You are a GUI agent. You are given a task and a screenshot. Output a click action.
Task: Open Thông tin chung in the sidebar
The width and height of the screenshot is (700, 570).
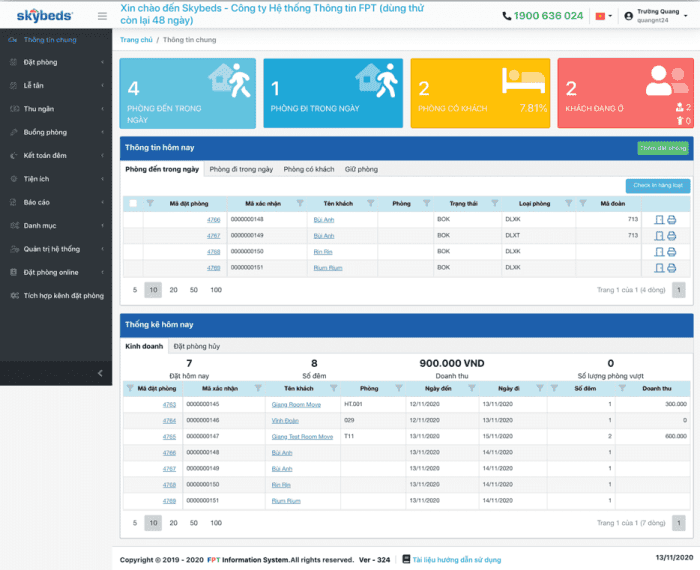click(50, 40)
